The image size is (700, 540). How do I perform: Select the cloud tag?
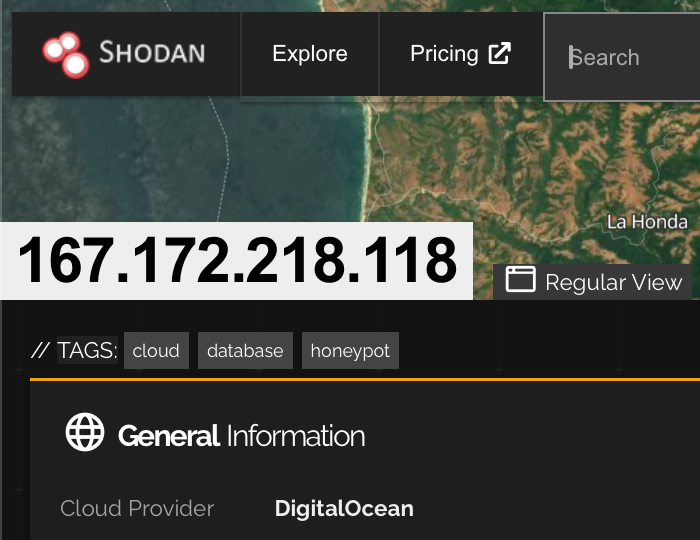156,351
